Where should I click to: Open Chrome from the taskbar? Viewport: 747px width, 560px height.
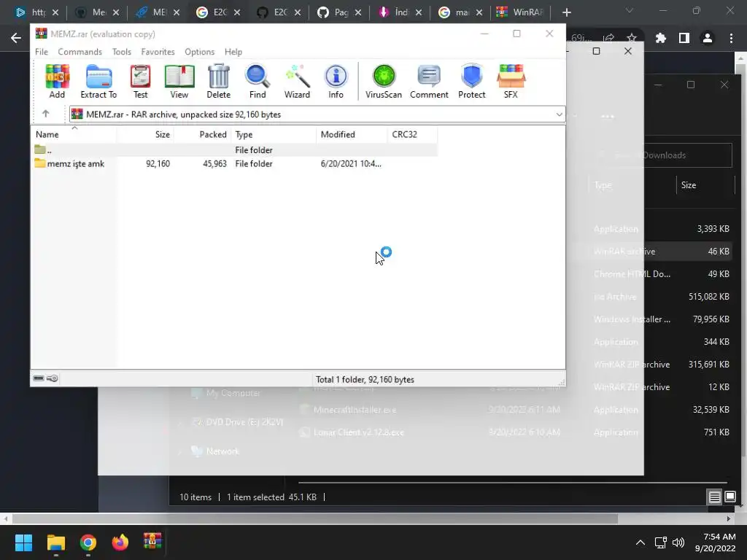(88, 542)
